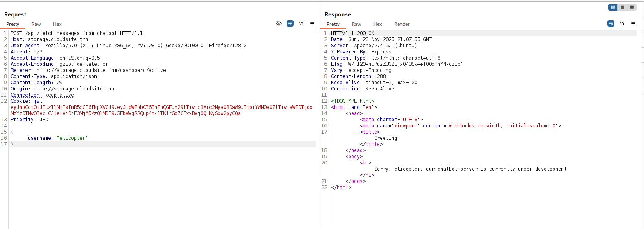Open the Raw tab in Response
This screenshot has width=644, height=229.
pos(356,24)
